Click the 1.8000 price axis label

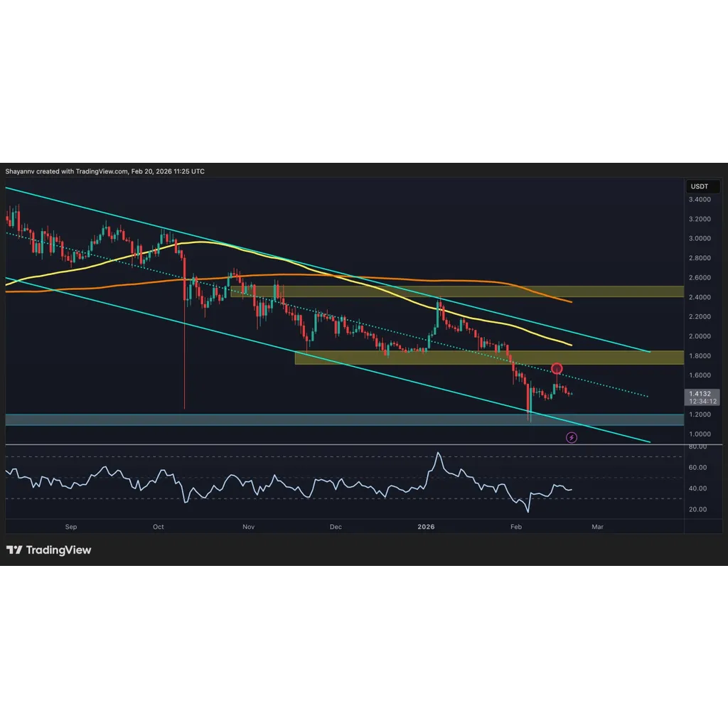click(x=700, y=355)
